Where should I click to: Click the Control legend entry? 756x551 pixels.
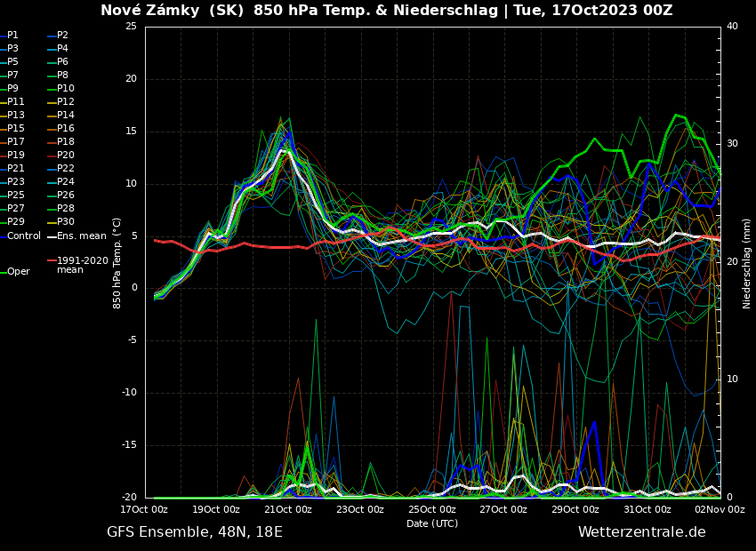24,236
